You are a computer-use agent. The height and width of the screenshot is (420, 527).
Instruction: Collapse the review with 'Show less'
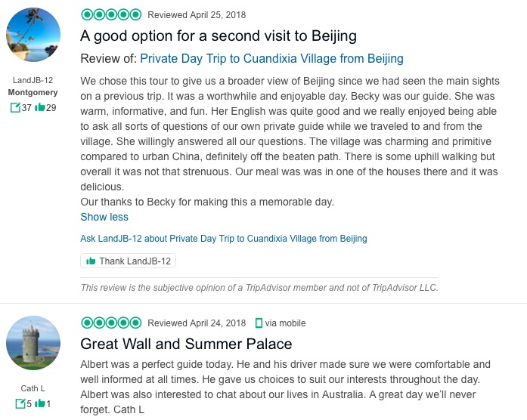104,217
